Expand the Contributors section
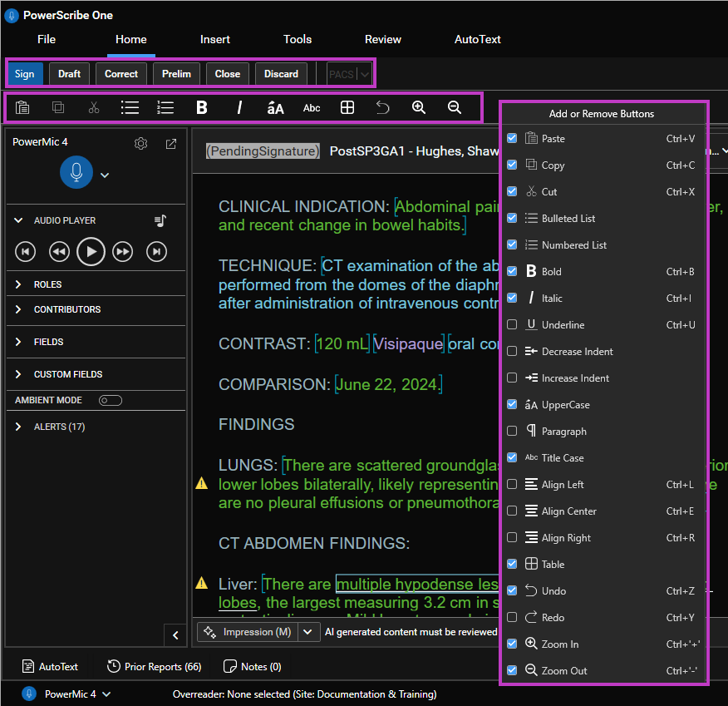The height and width of the screenshot is (706, 728). 18,309
